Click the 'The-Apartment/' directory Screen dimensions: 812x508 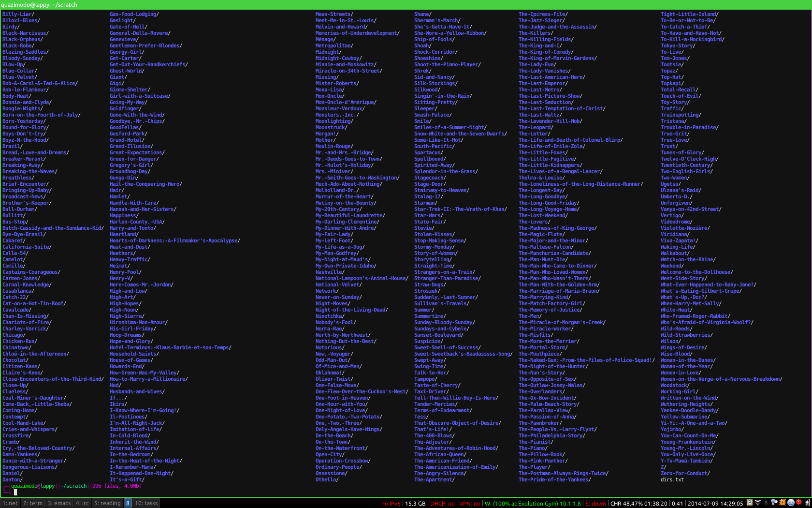[x=435, y=480]
